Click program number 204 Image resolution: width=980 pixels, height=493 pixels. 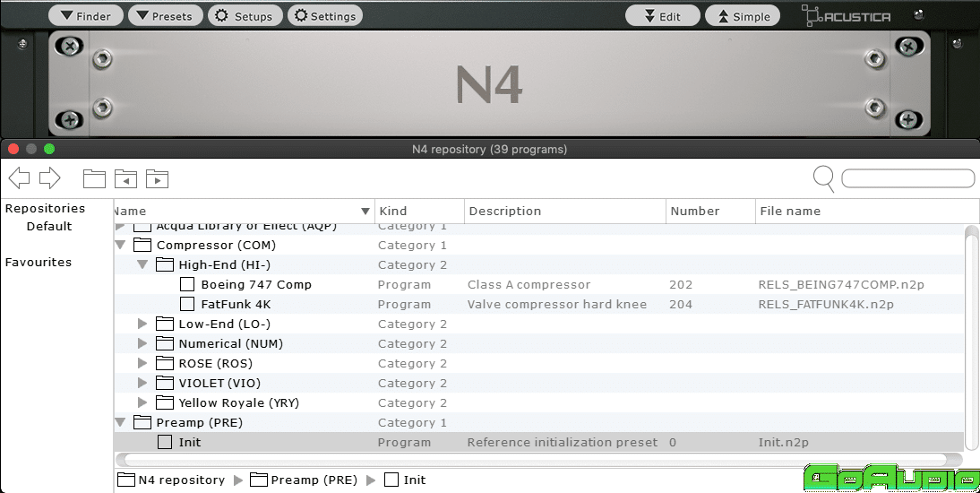[x=681, y=305]
